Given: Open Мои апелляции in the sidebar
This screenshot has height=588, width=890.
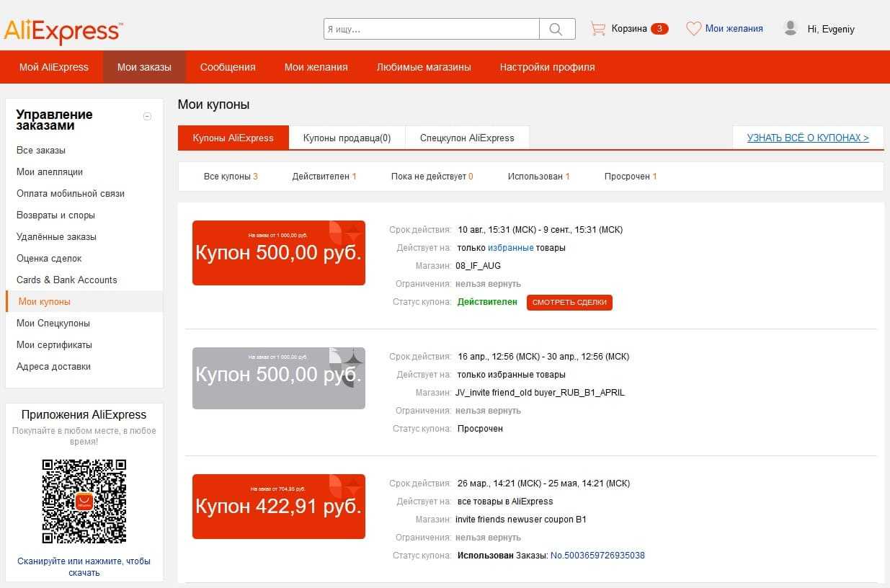Looking at the screenshot, I should 50,172.
